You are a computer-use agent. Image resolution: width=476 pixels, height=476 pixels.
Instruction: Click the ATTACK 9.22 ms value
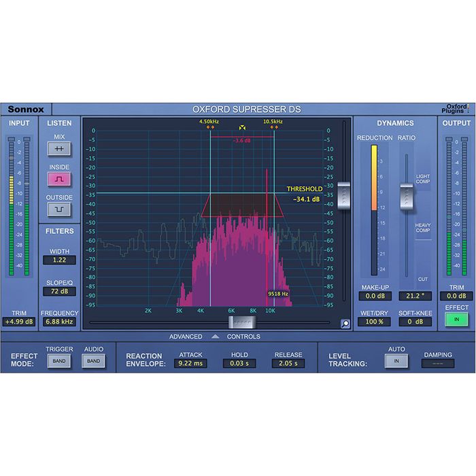191,364
